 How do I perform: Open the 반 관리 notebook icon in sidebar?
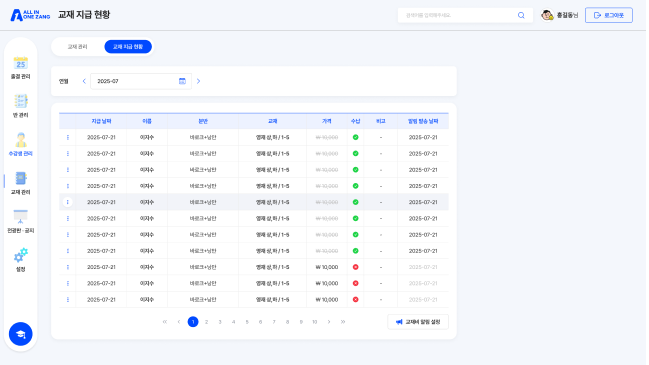20,101
